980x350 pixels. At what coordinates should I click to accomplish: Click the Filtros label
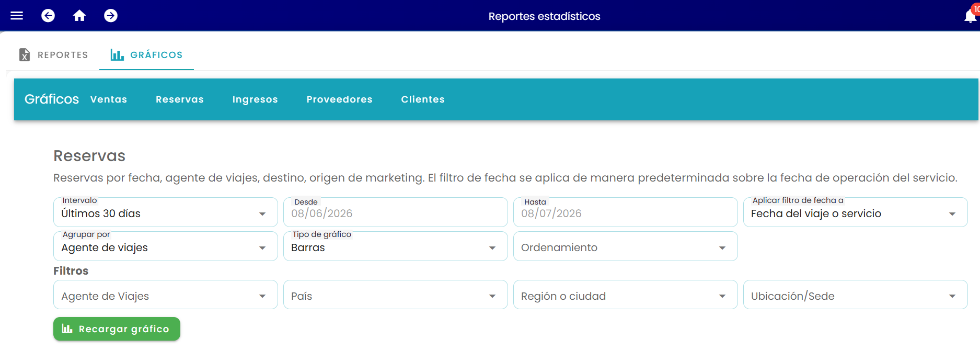[x=71, y=271]
